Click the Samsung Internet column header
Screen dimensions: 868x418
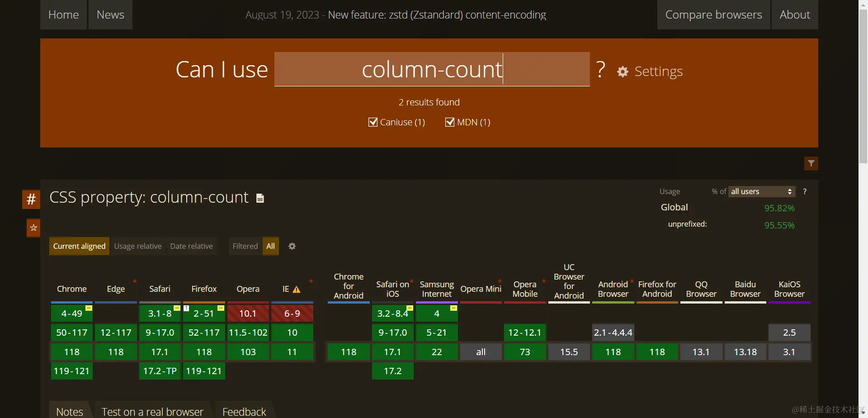pyautogui.click(x=437, y=289)
